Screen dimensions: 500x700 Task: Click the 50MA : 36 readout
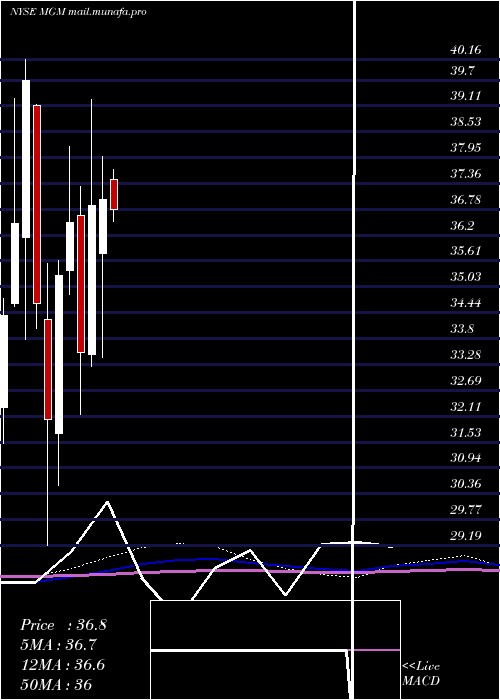coord(56,684)
